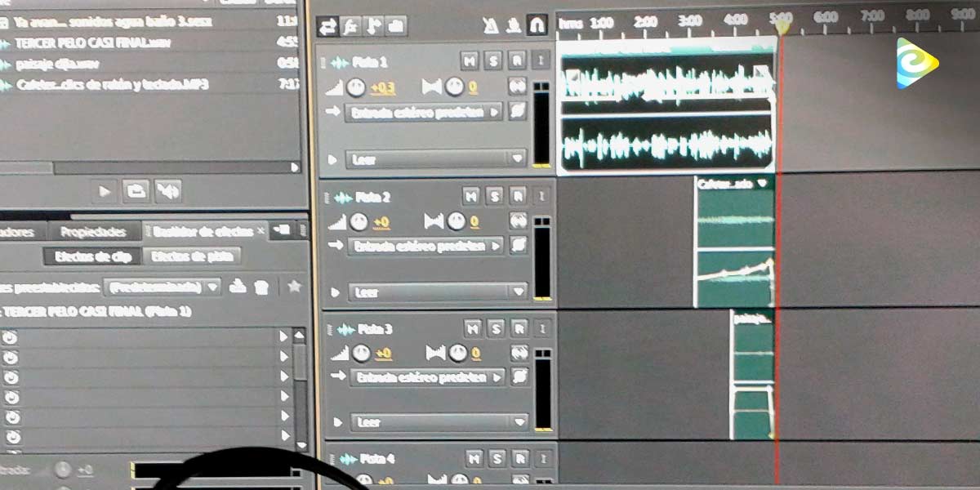Open Pista 2 Leer automation dropdown
Viewport: 980px width, 490px height.
438,292
